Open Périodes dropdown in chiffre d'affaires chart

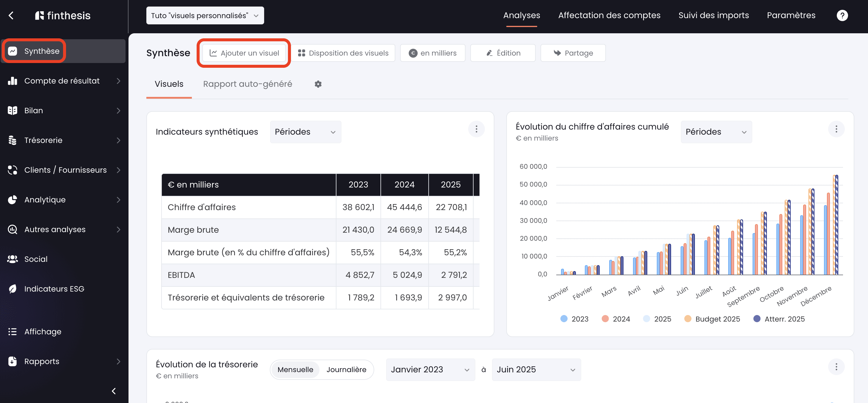point(716,132)
